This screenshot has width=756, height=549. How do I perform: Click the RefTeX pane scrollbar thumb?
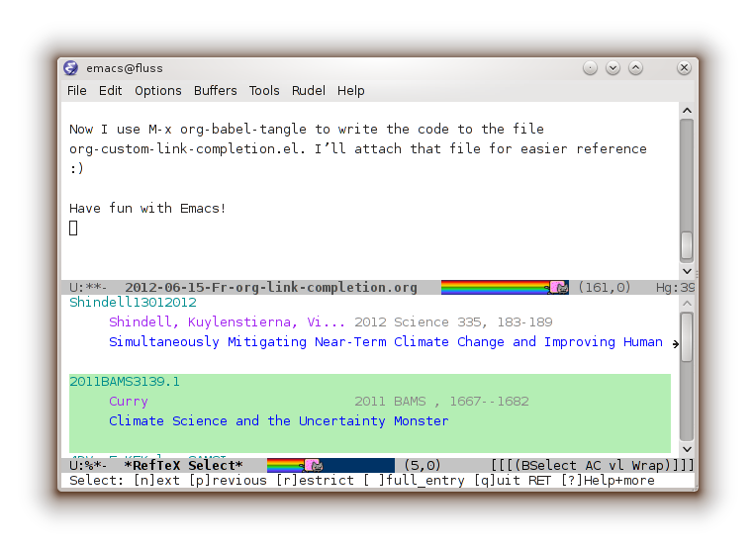pos(687,337)
